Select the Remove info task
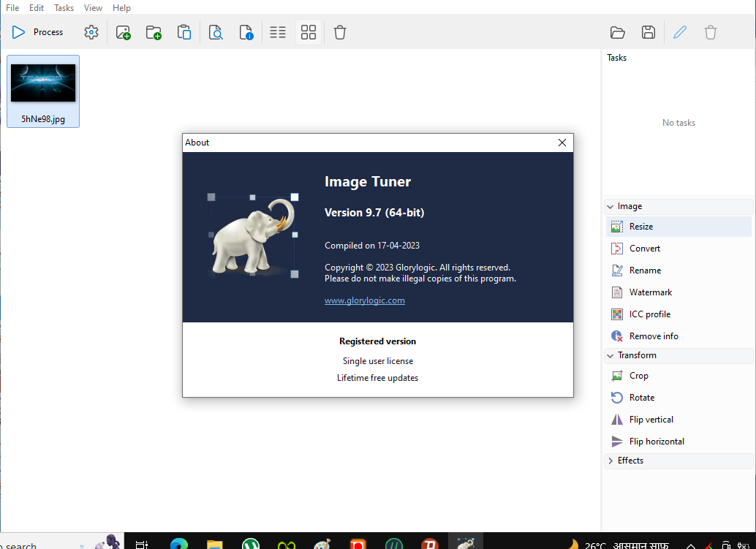This screenshot has height=549, width=756. coord(678,336)
